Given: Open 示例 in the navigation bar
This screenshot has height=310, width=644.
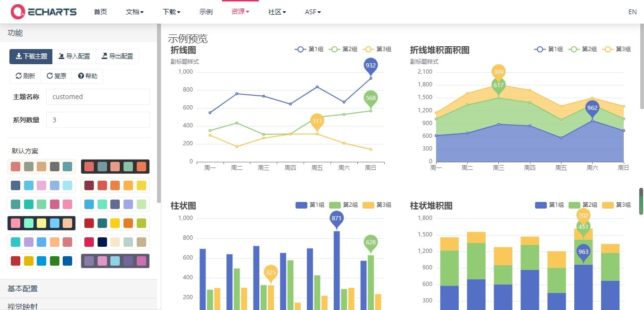Looking at the screenshot, I should click(206, 12).
